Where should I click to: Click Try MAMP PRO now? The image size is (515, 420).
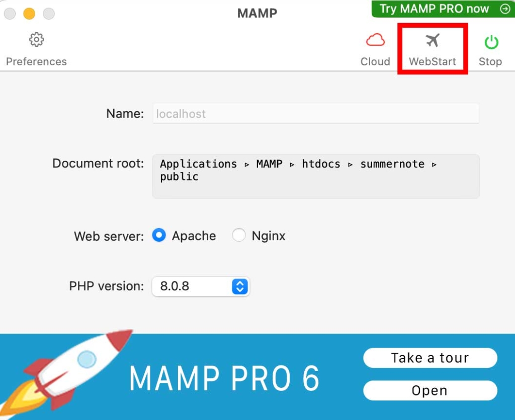(434, 9)
